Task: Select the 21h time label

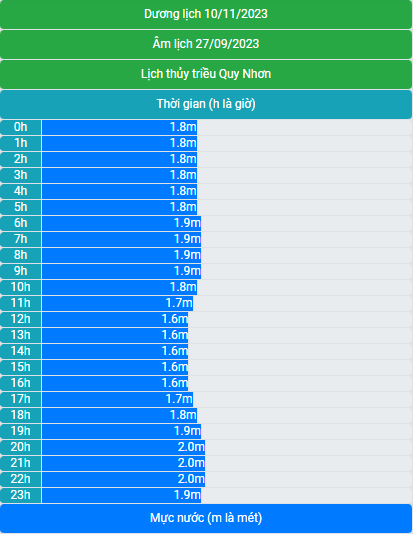Action: (x=20, y=463)
